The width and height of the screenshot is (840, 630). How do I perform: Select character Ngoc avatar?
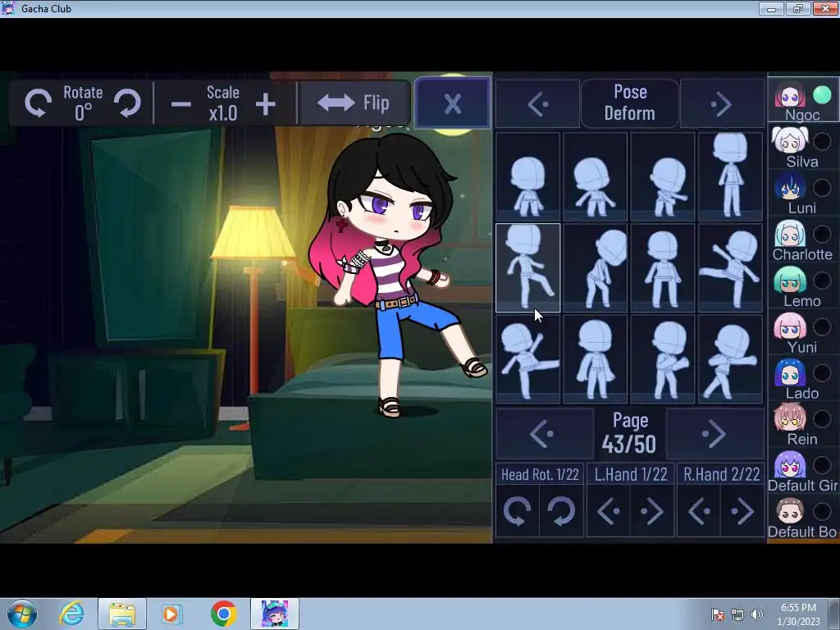(x=790, y=95)
